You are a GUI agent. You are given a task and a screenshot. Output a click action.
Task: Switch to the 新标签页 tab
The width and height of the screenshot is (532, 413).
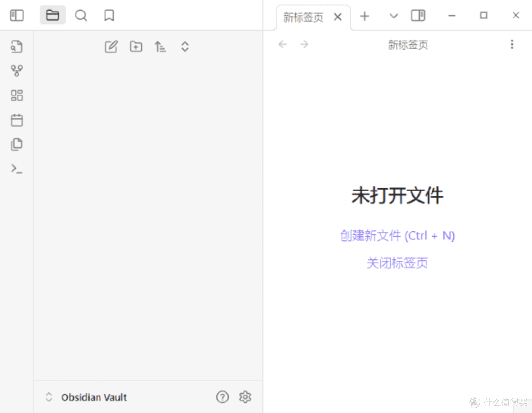(x=302, y=17)
